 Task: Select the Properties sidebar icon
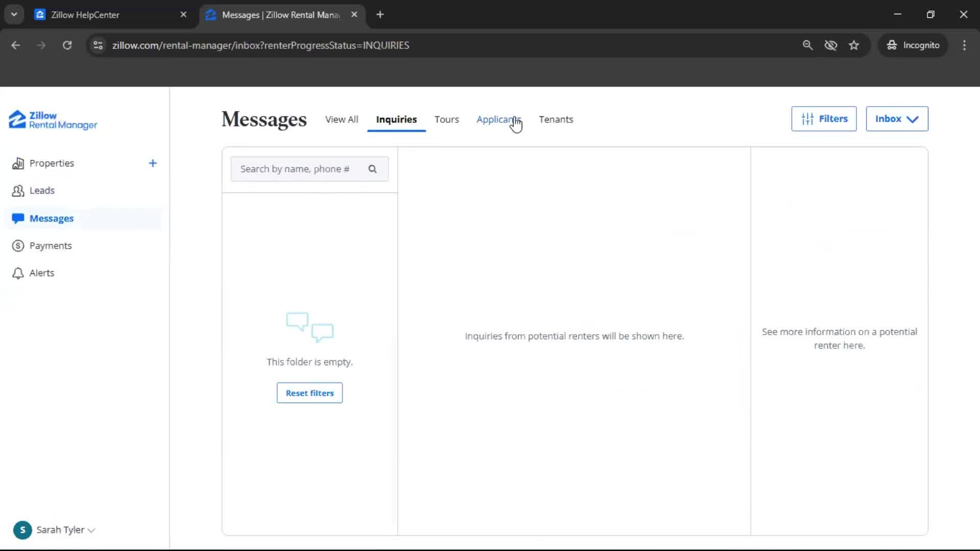point(18,163)
